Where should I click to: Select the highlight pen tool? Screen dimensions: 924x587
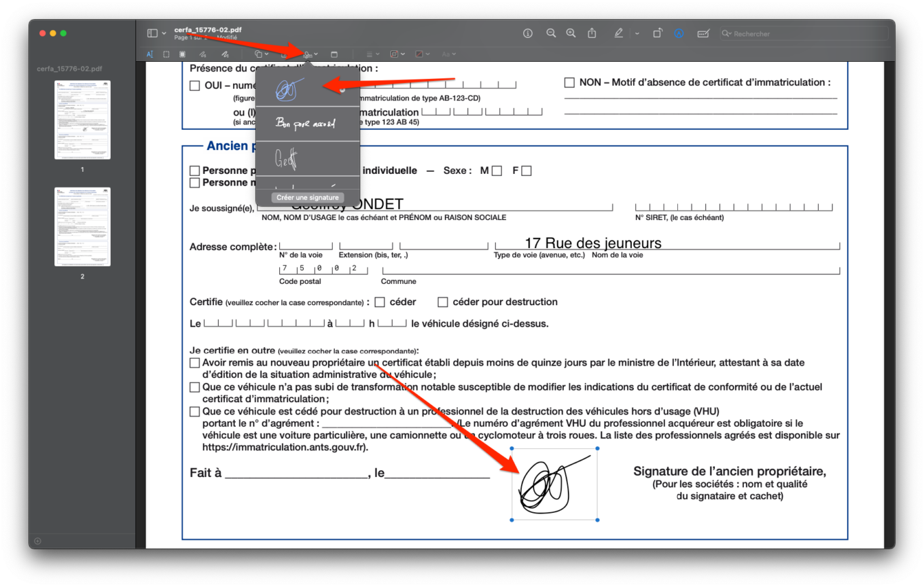(618, 33)
